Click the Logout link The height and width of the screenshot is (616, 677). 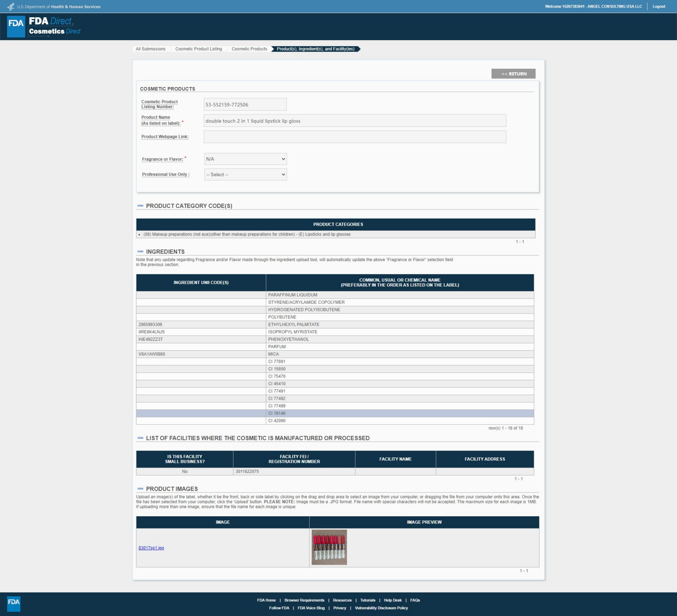coord(658,6)
